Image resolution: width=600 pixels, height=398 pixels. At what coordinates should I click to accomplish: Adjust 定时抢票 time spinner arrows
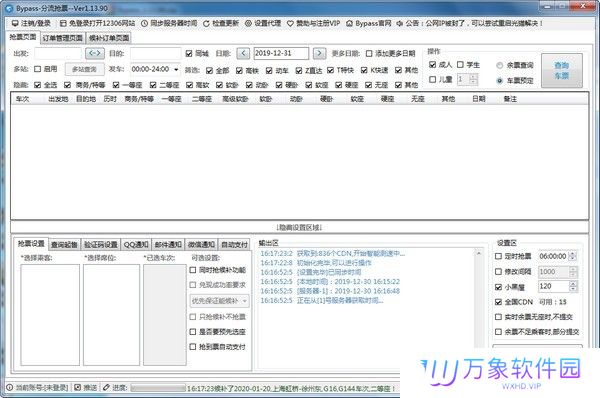point(573,256)
